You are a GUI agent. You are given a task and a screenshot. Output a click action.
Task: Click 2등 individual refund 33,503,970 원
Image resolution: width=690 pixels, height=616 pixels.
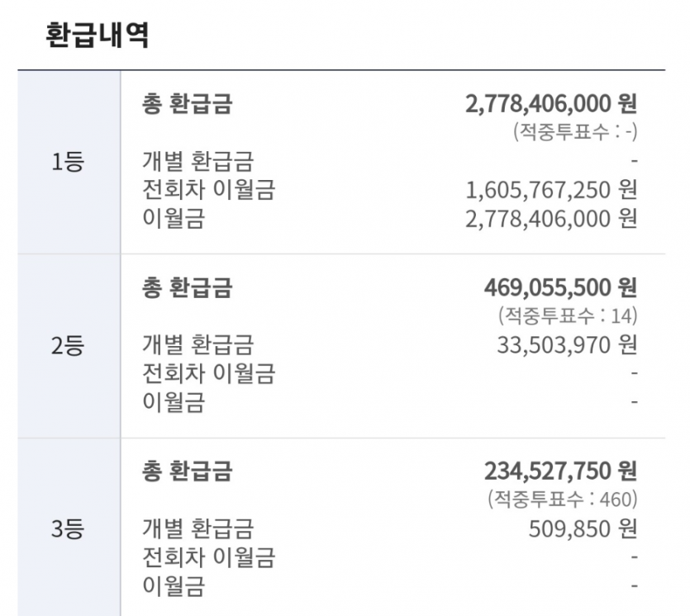(567, 345)
